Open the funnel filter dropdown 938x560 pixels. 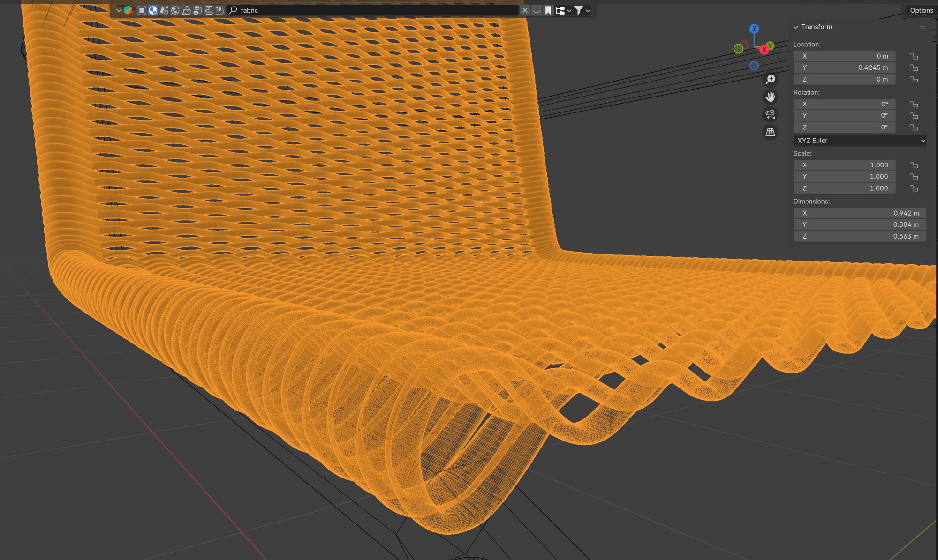582,10
